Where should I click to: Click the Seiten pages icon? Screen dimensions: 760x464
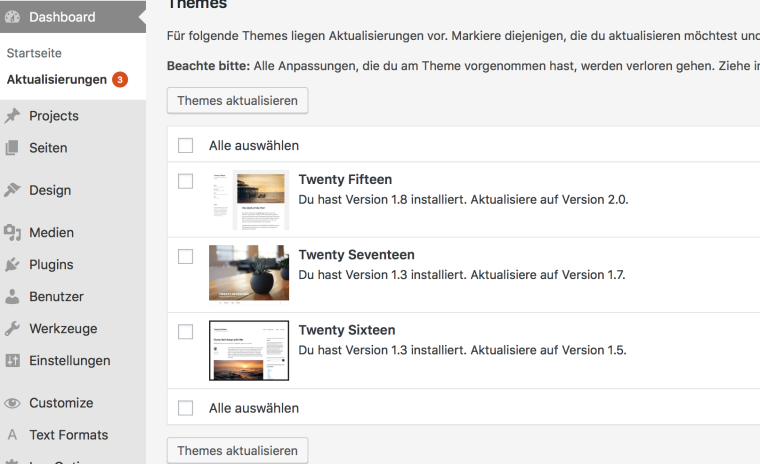pos(13,148)
